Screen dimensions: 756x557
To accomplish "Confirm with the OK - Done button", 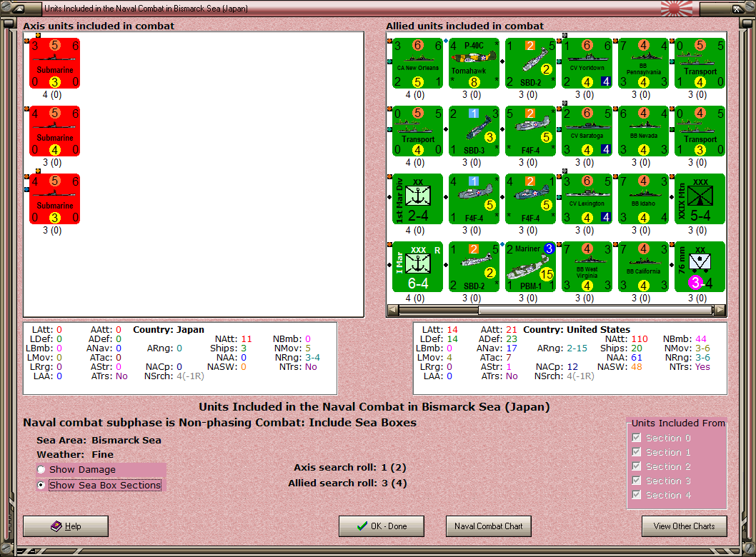I will [382, 526].
